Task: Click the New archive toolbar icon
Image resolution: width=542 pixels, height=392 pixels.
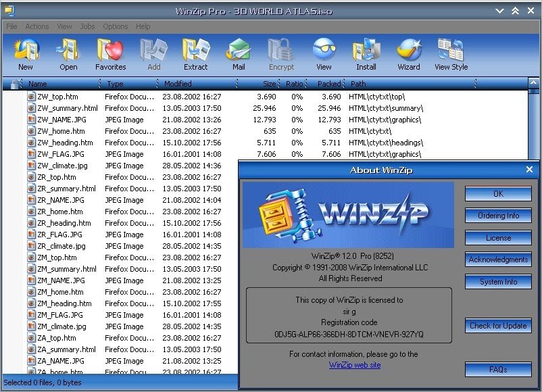Action: (x=26, y=50)
